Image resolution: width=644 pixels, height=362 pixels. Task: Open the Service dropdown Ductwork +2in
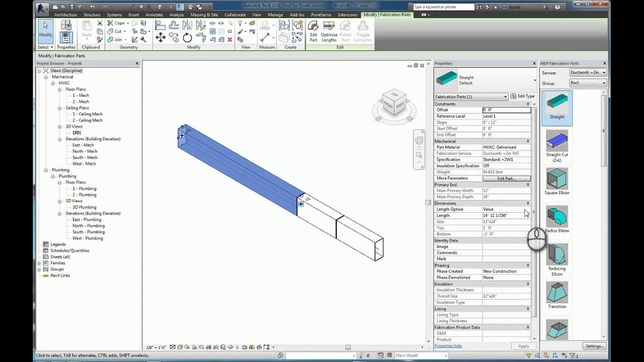tap(588, 72)
